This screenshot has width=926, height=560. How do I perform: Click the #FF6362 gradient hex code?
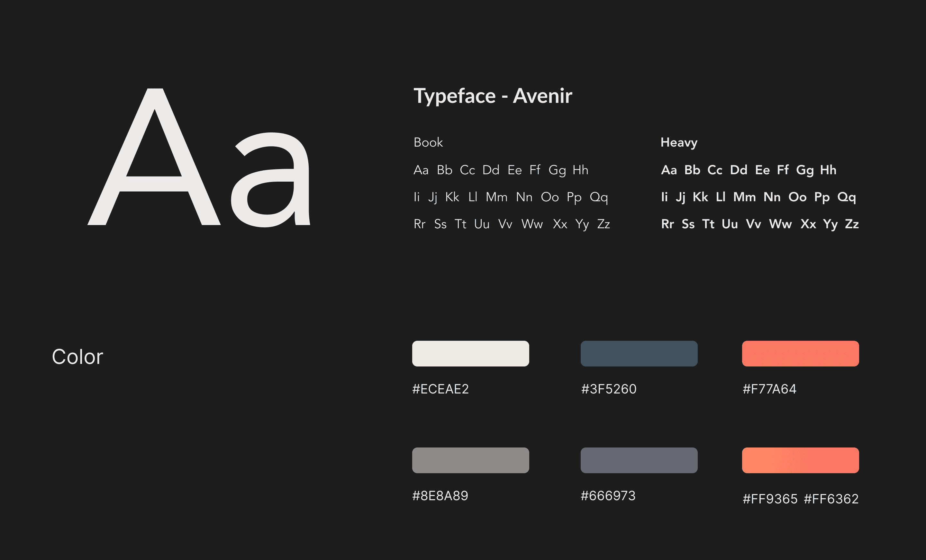click(x=831, y=499)
